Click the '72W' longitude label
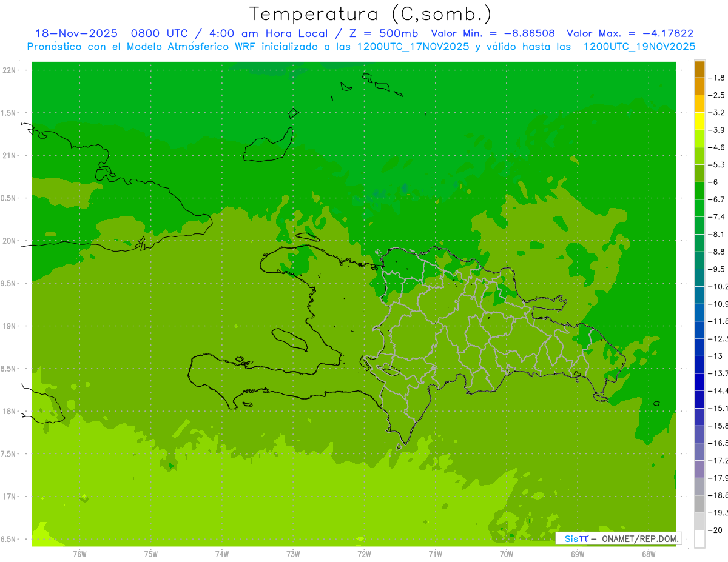 coord(365,554)
